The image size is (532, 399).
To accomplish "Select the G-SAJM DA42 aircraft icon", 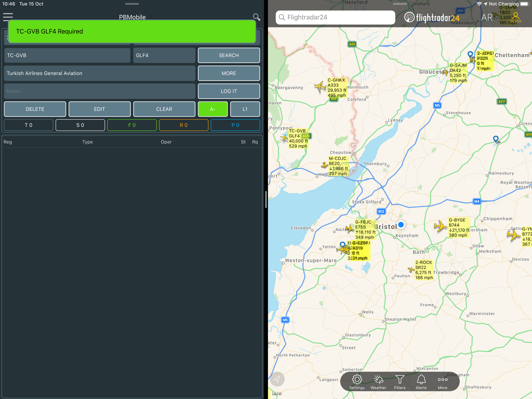I will (446, 72).
